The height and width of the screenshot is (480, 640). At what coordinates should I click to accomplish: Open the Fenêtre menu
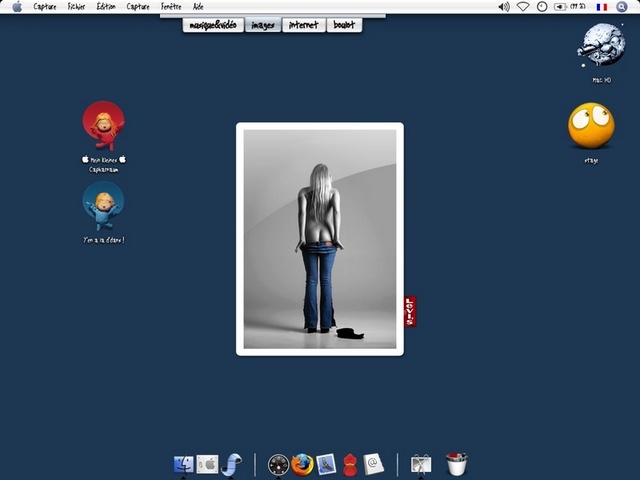[171, 6]
